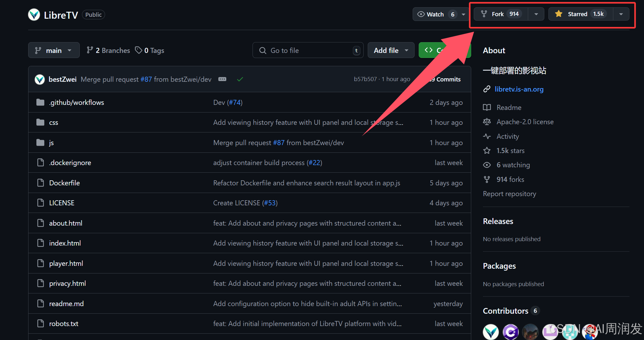Open the LibreTV repository name link
This screenshot has height=340, width=644.
coord(61,15)
